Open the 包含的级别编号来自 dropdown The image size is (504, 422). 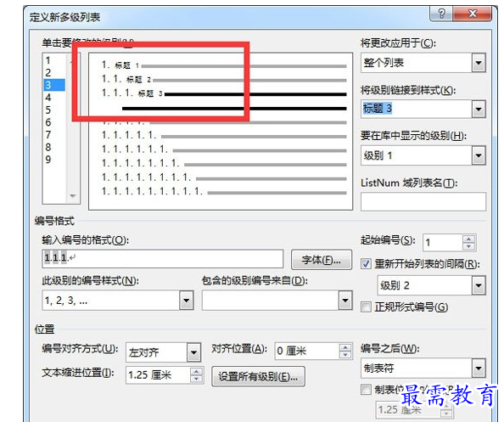[x=345, y=301]
